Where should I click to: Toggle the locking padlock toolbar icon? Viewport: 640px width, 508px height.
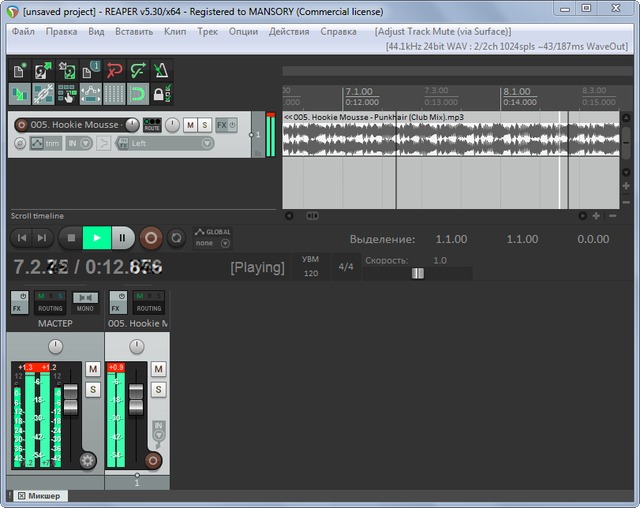162,94
